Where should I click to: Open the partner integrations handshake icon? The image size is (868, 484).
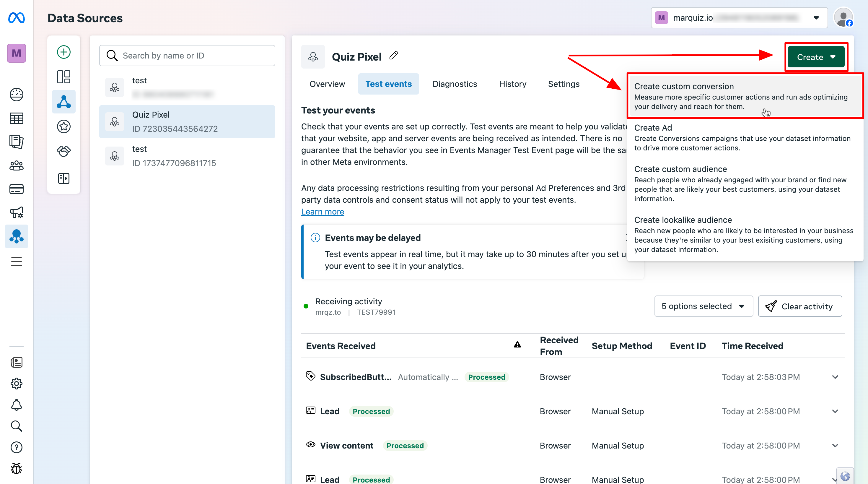click(64, 151)
